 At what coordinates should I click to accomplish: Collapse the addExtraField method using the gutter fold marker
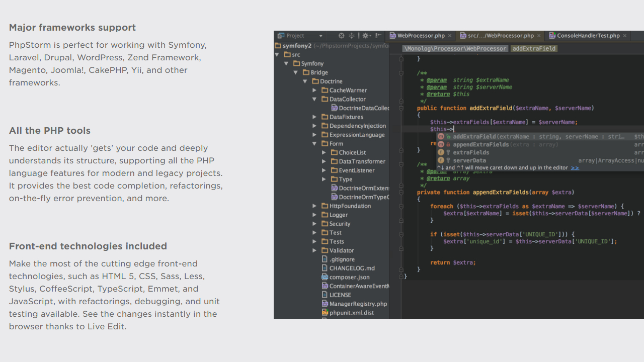pyautogui.click(x=400, y=108)
